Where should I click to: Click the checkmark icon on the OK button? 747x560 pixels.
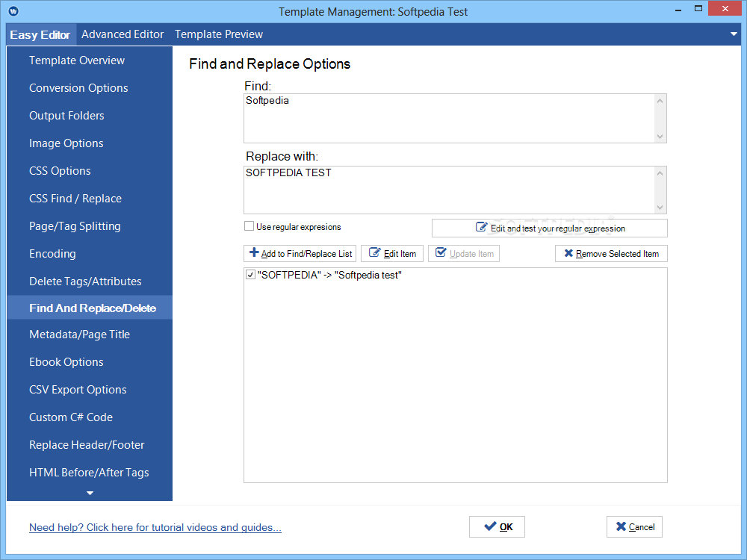point(490,526)
